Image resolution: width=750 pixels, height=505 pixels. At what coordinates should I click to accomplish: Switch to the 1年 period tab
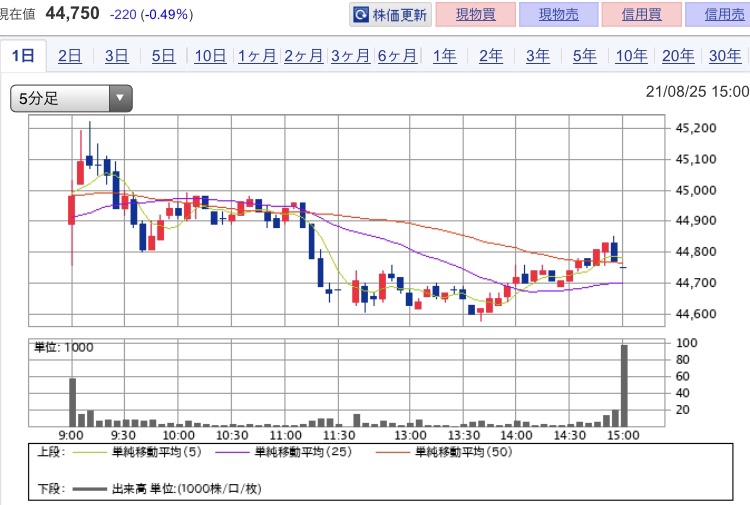click(x=444, y=56)
